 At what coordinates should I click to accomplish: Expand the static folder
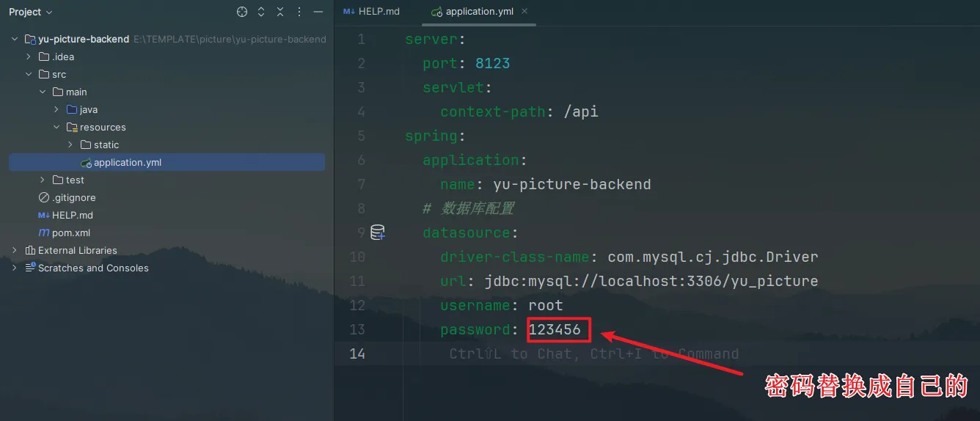pos(70,144)
